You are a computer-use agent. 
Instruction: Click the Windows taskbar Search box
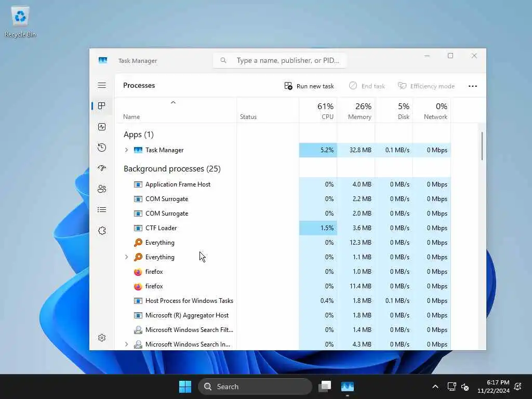pyautogui.click(x=255, y=387)
